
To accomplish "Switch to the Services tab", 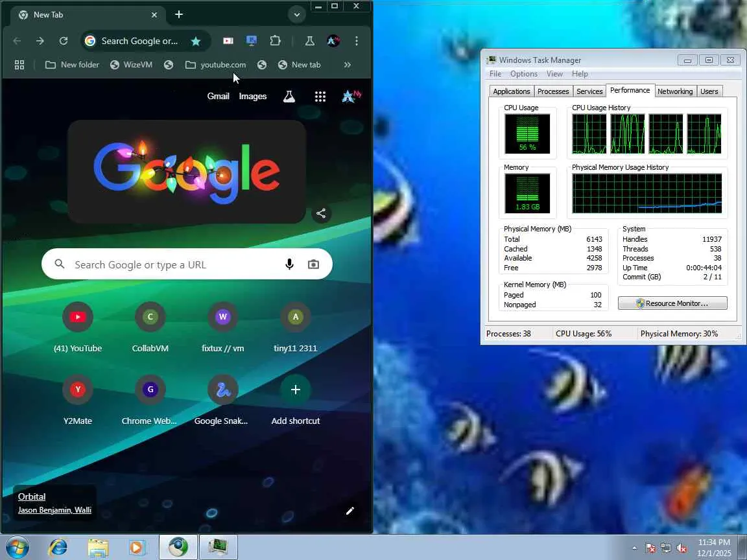I will point(589,91).
